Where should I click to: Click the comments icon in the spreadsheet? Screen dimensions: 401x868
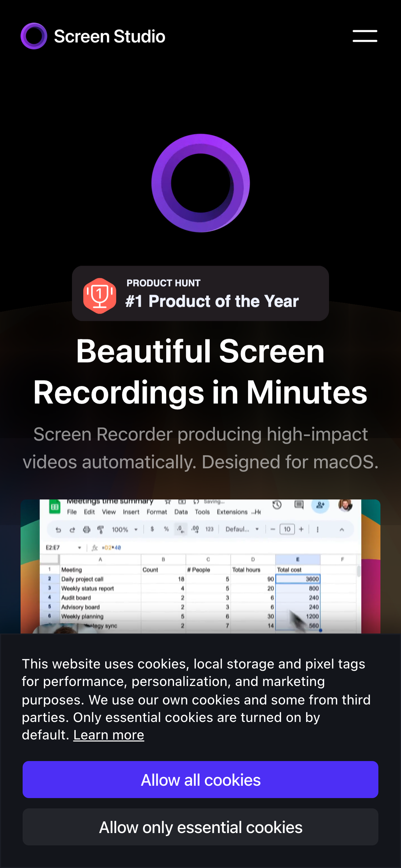(299, 505)
